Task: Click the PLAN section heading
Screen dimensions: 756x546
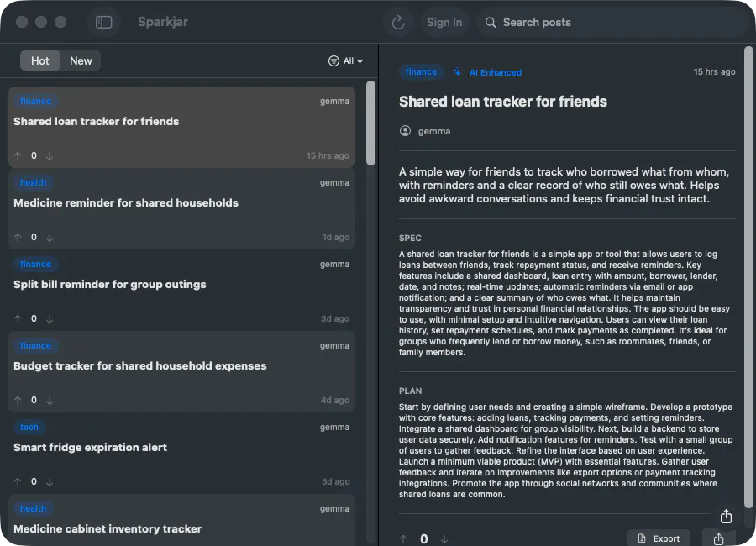Action: (410, 391)
